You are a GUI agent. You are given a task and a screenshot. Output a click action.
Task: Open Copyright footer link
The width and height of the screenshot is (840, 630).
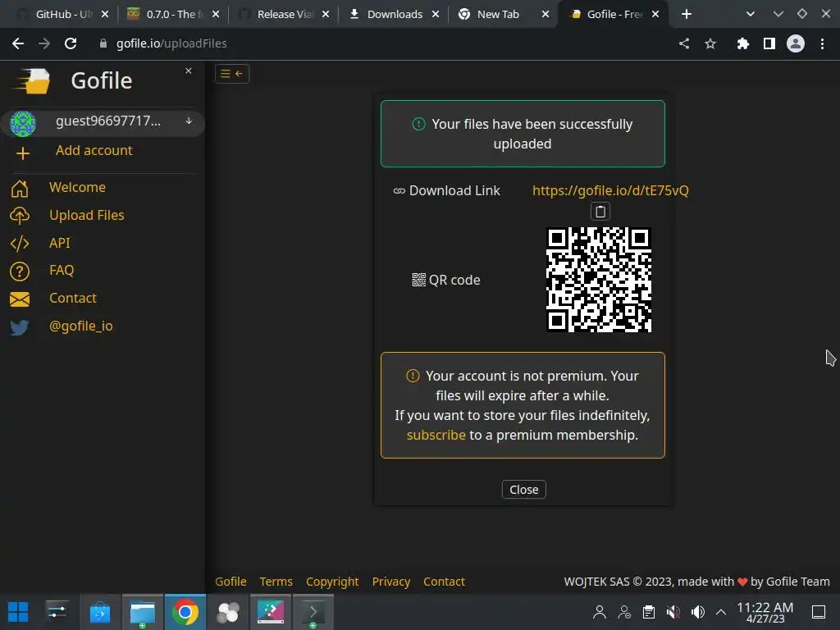pyautogui.click(x=332, y=582)
